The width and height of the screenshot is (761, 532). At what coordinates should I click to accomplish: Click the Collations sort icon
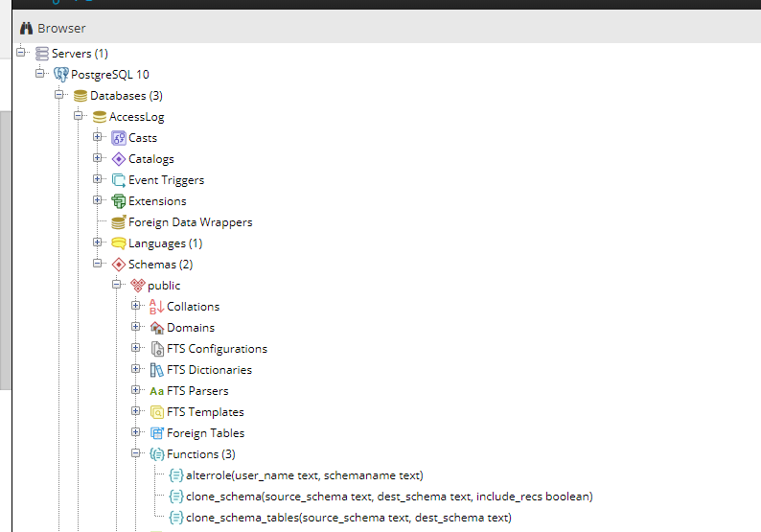pos(157,307)
